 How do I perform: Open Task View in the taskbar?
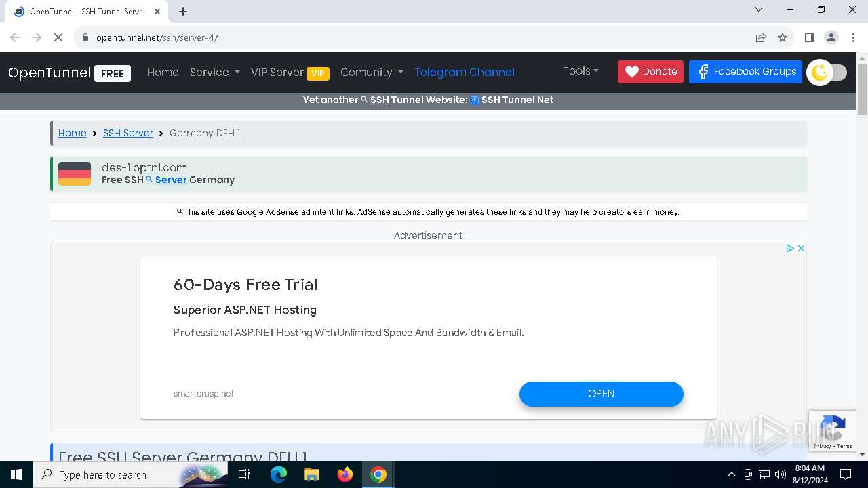click(x=244, y=474)
